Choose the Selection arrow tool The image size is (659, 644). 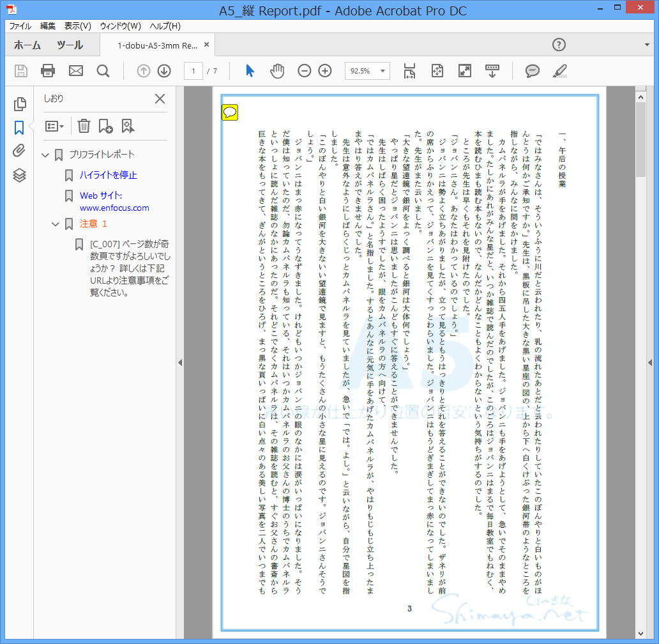pos(250,71)
